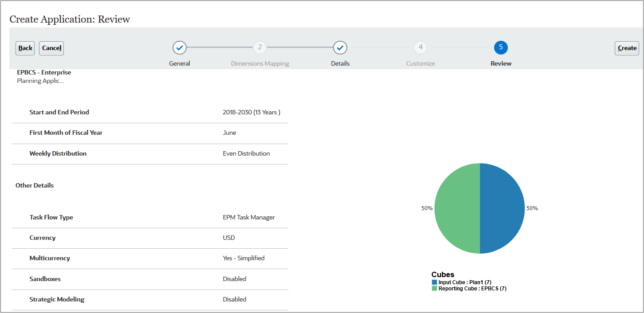The width and height of the screenshot is (644, 313).
Task: Select the Review step label
Action: point(501,63)
